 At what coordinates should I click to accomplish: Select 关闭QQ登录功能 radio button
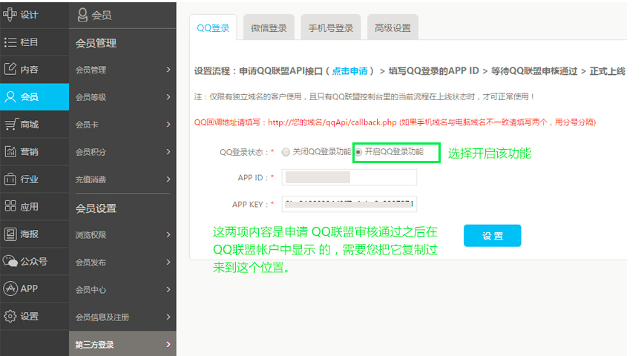pos(286,152)
